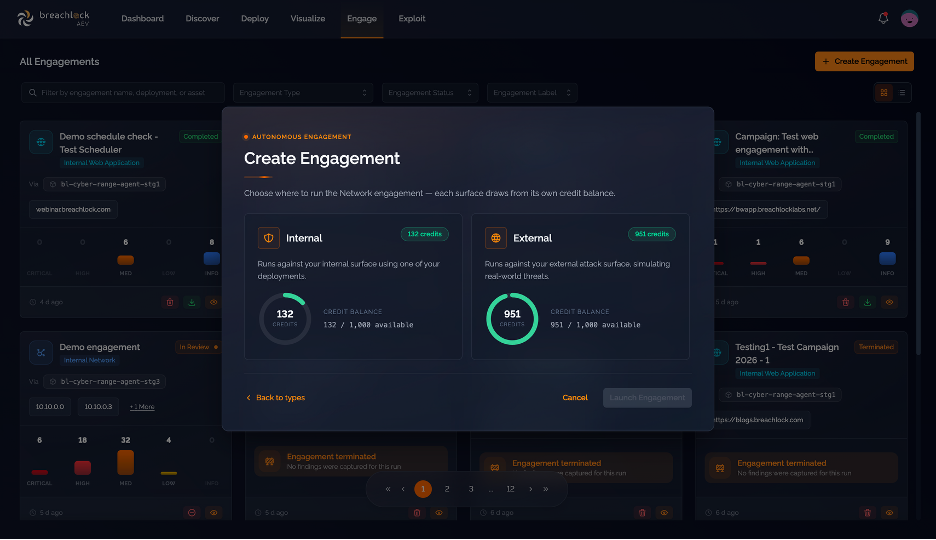
Task: Delete the Campaign: Test web engagement
Action: pos(845,302)
